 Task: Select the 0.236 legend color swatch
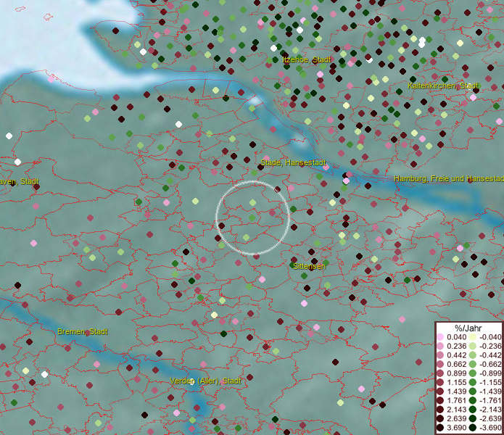tap(440, 346)
